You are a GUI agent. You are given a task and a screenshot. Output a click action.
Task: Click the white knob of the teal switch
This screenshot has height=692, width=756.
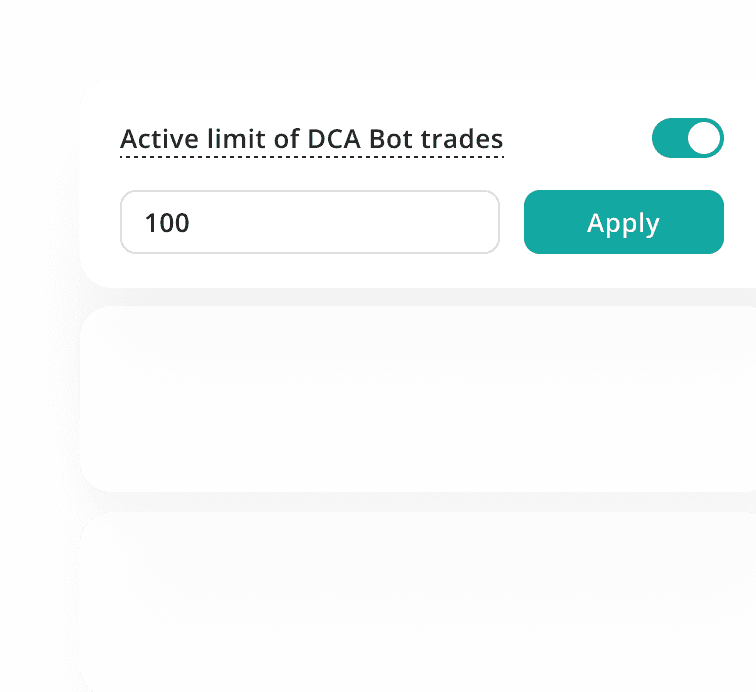704,139
